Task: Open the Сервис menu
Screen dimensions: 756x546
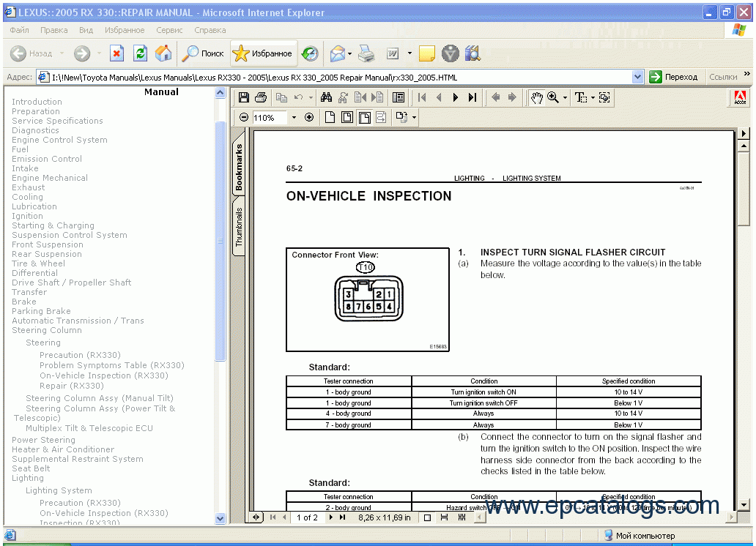Action: coord(169,30)
